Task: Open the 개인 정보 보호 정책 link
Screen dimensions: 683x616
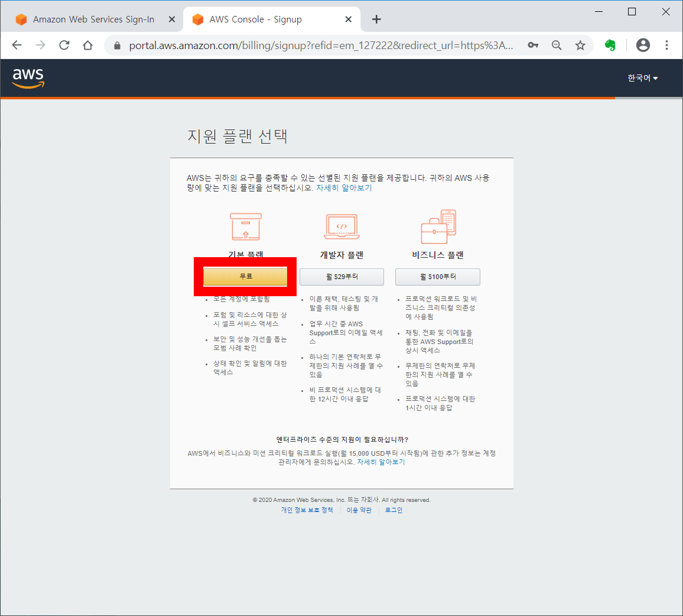Action: 307,510
